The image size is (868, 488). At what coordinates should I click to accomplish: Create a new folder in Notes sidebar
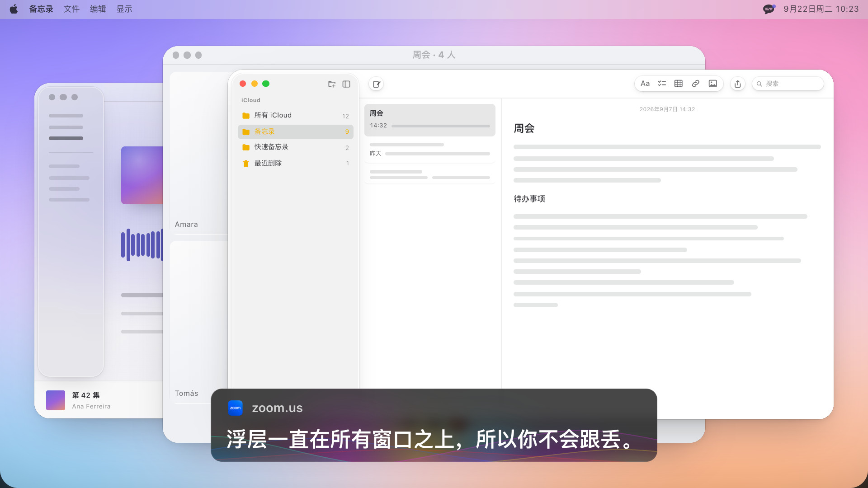point(332,84)
